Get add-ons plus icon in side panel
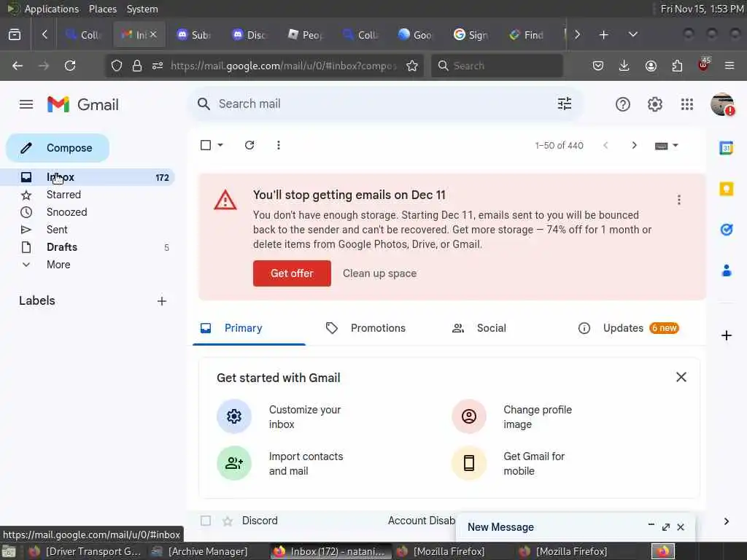 [x=726, y=335]
